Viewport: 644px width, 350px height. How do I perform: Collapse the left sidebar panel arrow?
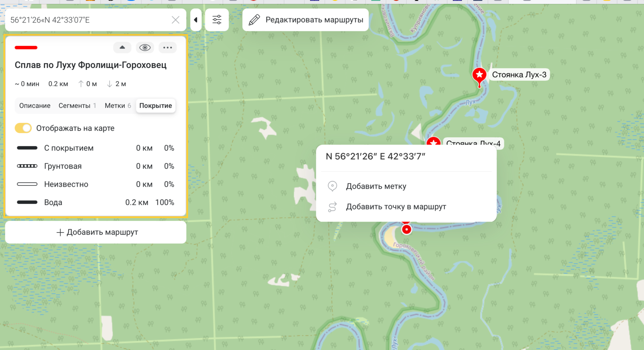tap(196, 20)
